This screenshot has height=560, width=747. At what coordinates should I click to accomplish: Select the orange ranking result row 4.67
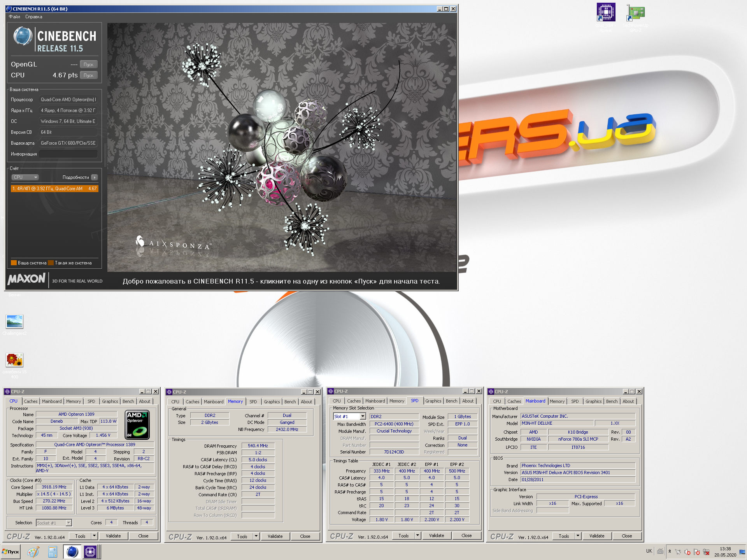(54, 189)
